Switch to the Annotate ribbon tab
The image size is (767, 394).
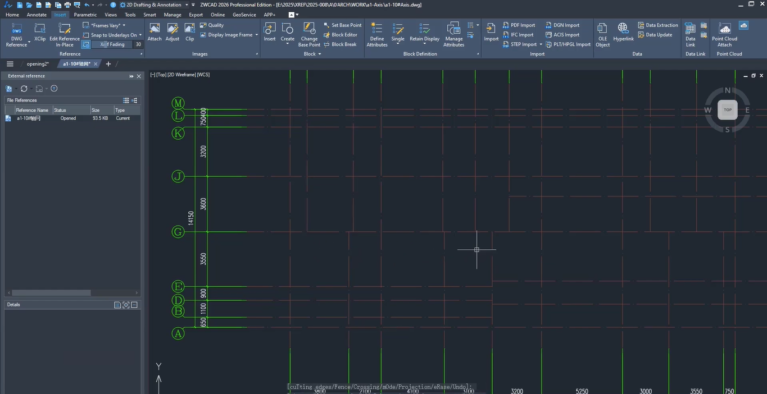pos(37,15)
